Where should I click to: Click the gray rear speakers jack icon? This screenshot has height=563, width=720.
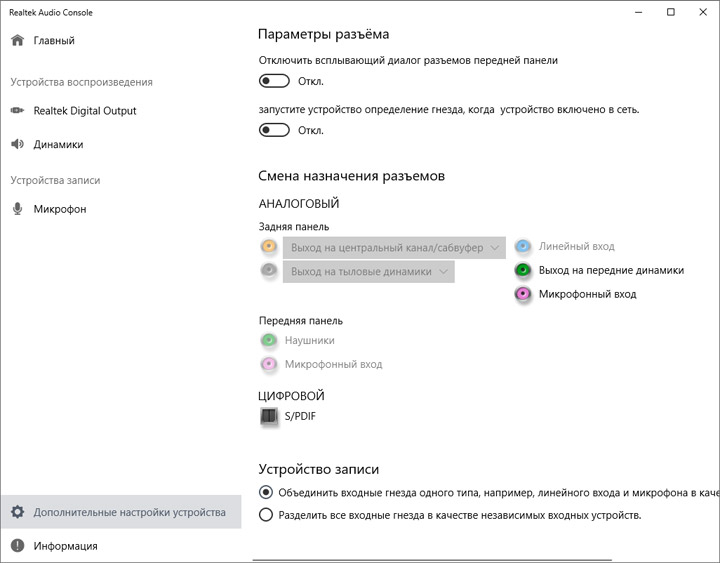(x=268, y=271)
